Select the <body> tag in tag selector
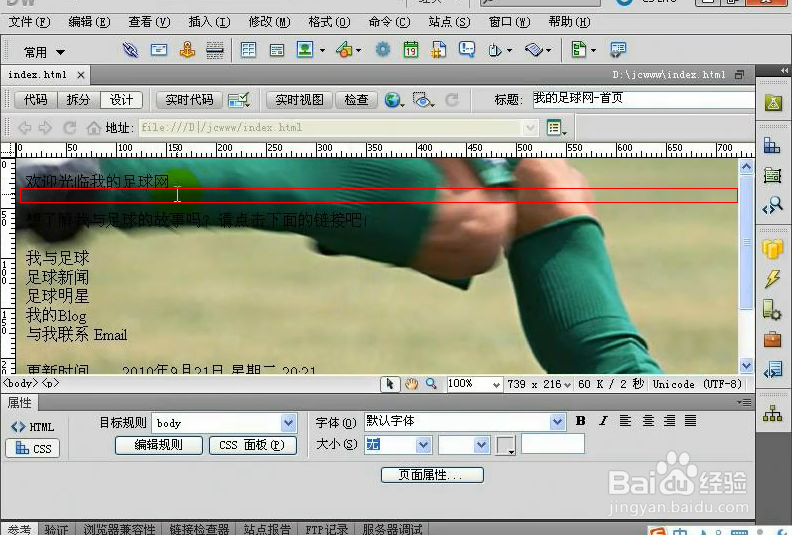This screenshot has width=792, height=535. coord(20,383)
